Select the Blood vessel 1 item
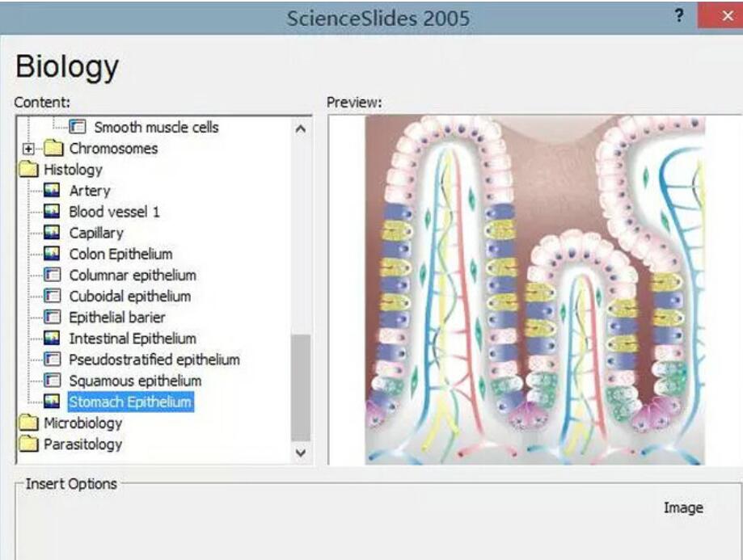 pyautogui.click(x=114, y=212)
